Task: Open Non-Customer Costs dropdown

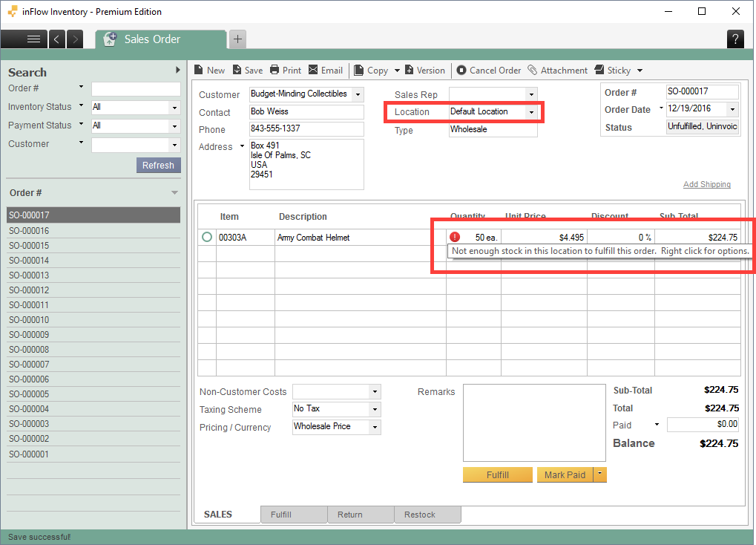Action: (375, 391)
